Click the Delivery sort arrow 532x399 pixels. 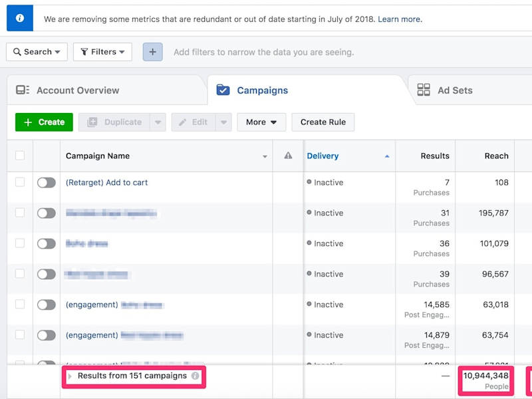pyautogui.click(x=387, y=156)
